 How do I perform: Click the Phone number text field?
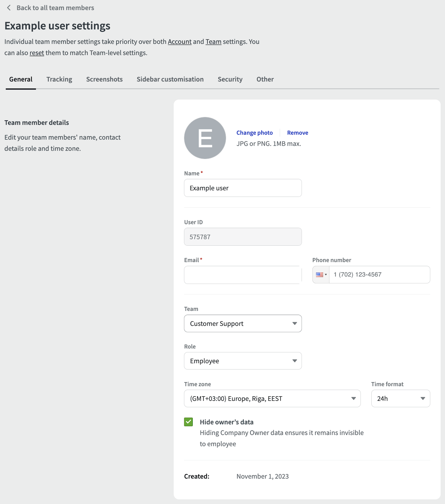point(379,275)
